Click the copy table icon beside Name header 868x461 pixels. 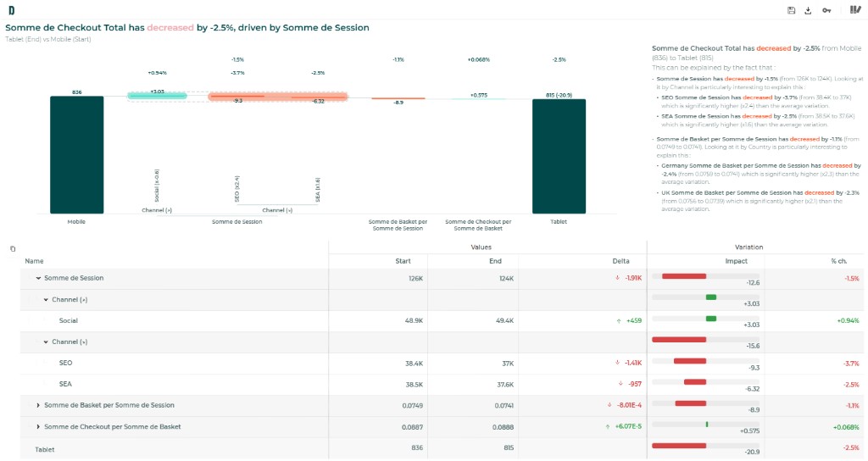pos(13,249)
